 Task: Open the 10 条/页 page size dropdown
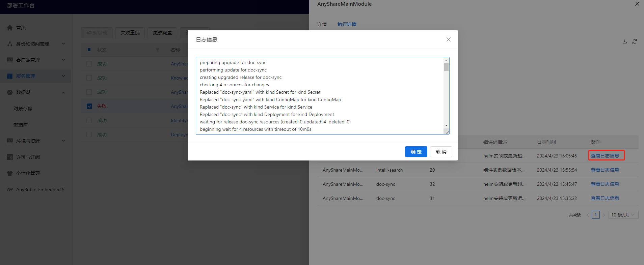[x=623, y=215]
